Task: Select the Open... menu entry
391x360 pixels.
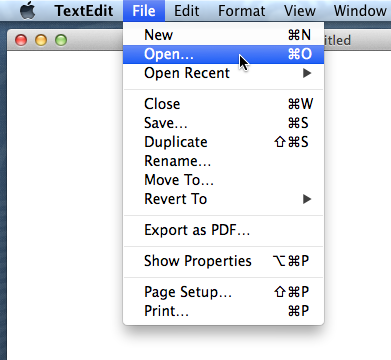Action: click(x=223, y=54)
